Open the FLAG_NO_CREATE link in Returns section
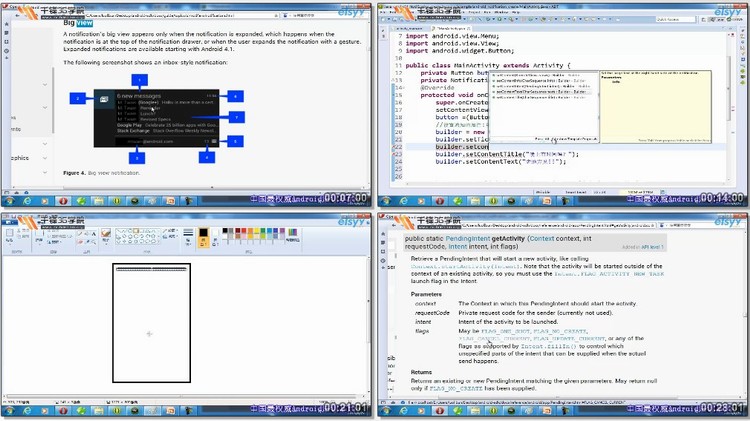Image resolution: width=750 pixels, height=421 pixels. (x=456, y=388)
